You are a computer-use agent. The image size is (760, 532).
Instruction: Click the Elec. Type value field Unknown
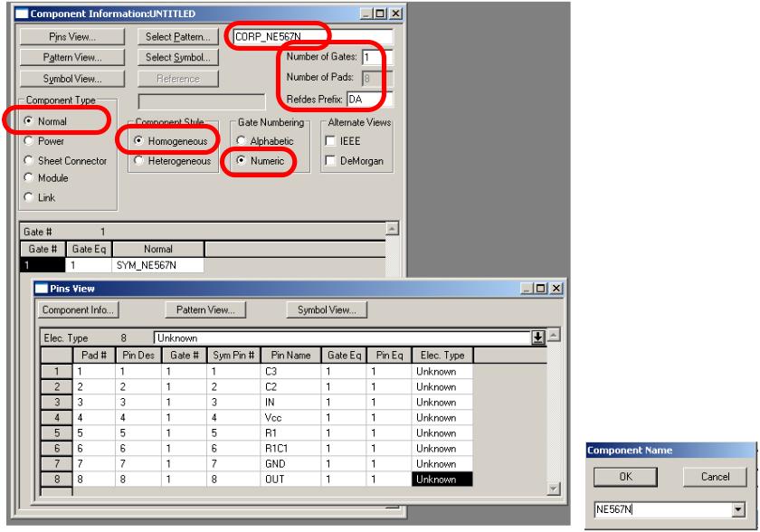(342, 337)
